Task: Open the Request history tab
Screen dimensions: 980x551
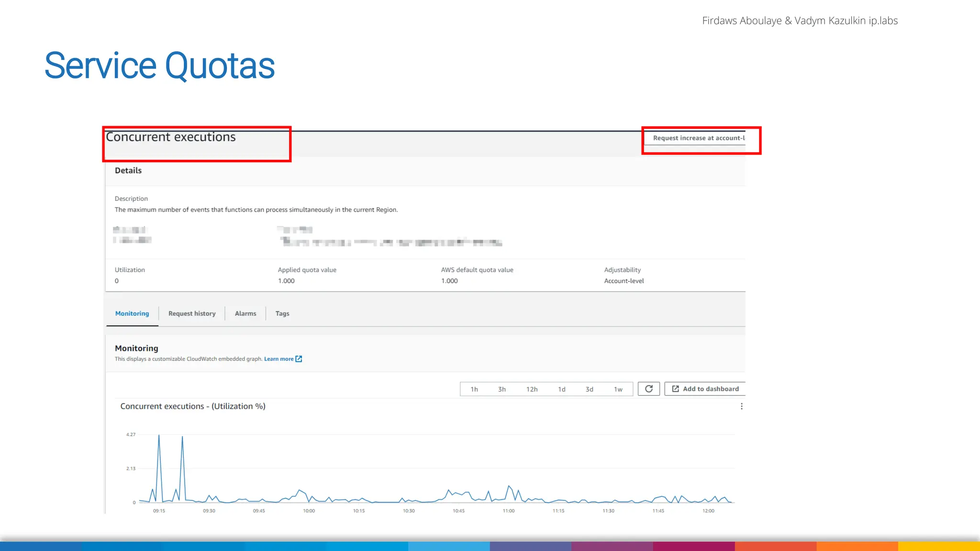Action: (x=192, y=313)
